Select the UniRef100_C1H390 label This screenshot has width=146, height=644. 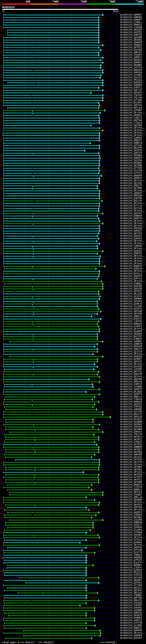(131, 369)
